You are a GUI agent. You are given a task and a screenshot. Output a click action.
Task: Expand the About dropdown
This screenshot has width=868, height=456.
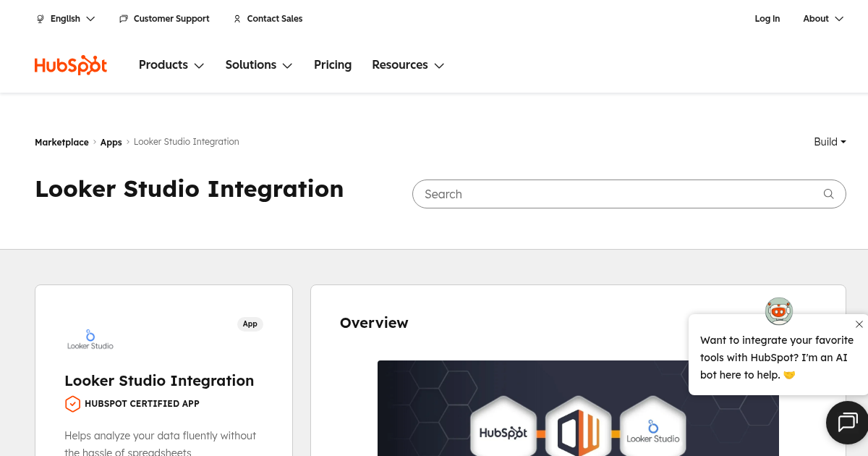(x=823, y=19)
